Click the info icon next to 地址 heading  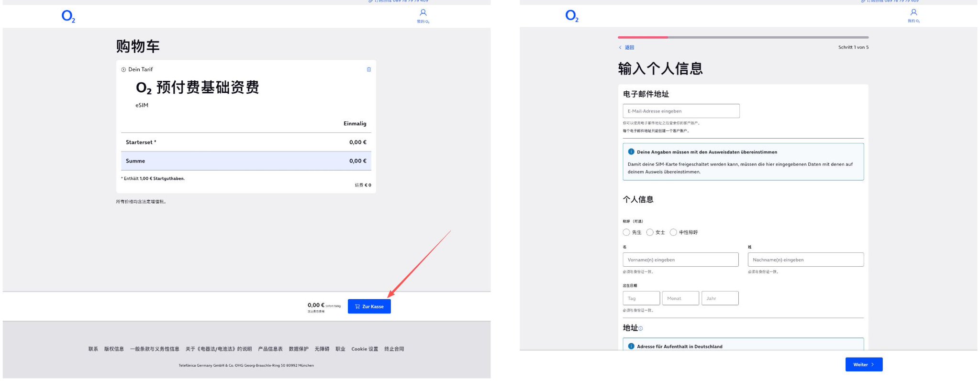tap(641, 328)
